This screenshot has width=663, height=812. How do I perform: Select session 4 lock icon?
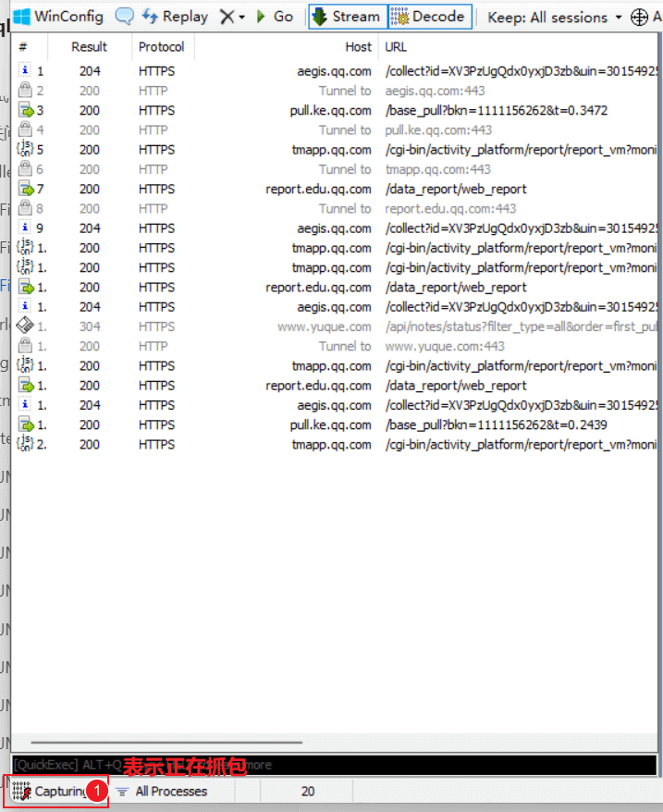pos(25,129)
